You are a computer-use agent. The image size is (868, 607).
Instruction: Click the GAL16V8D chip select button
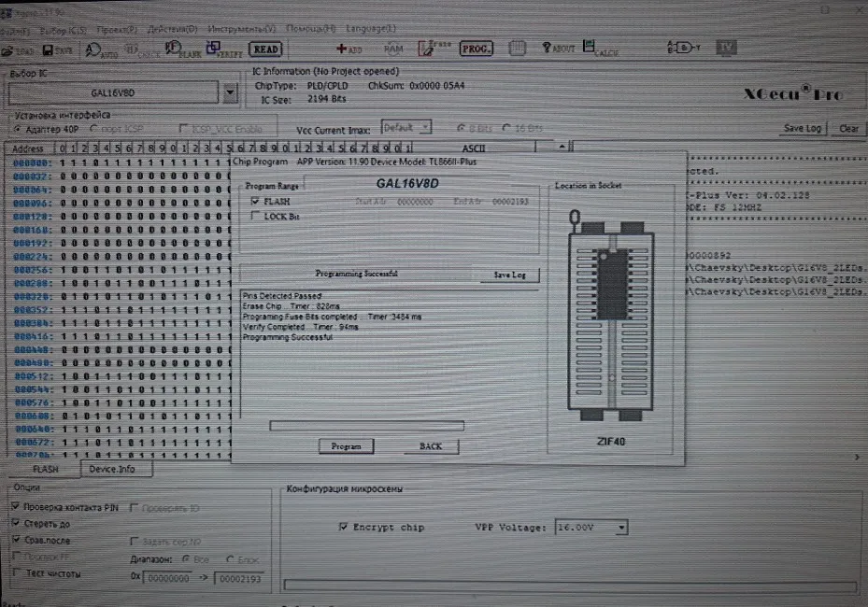(x=113, y=93)
